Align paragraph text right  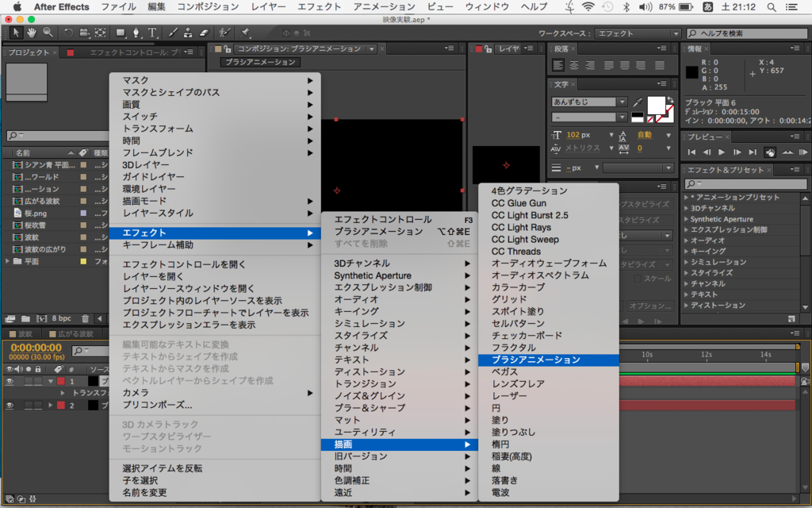coord(590,65)
